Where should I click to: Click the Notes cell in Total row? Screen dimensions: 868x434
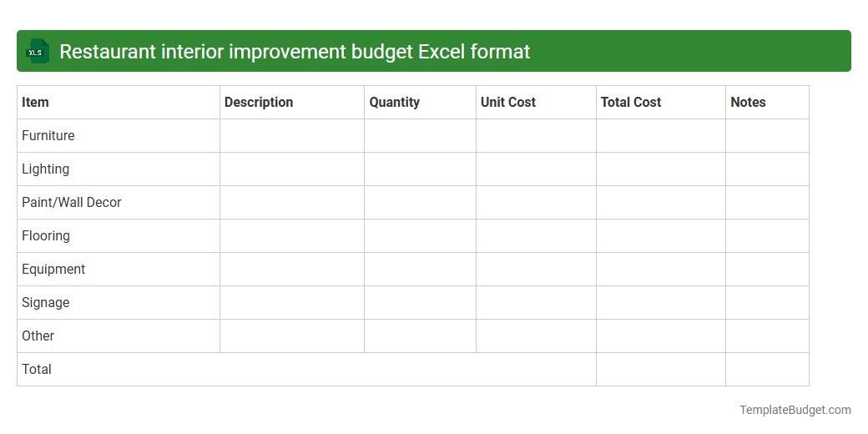767,369
